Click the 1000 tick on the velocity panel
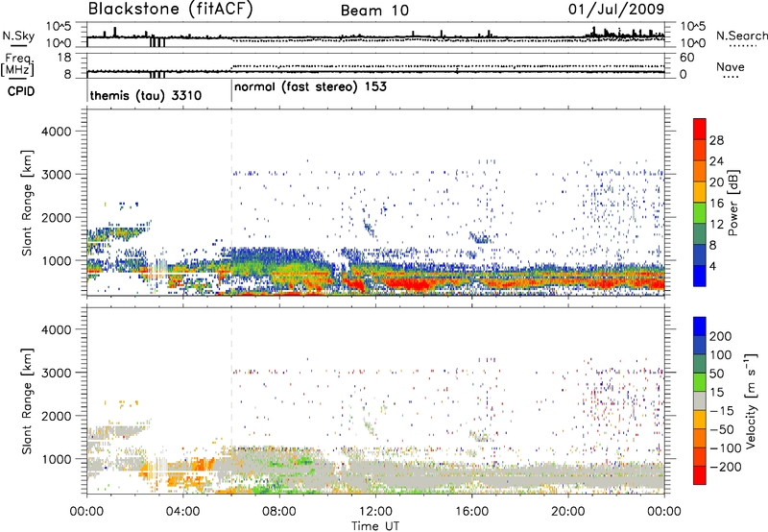The height and width of the screenshot is (532, 768). tap(57, 459)
